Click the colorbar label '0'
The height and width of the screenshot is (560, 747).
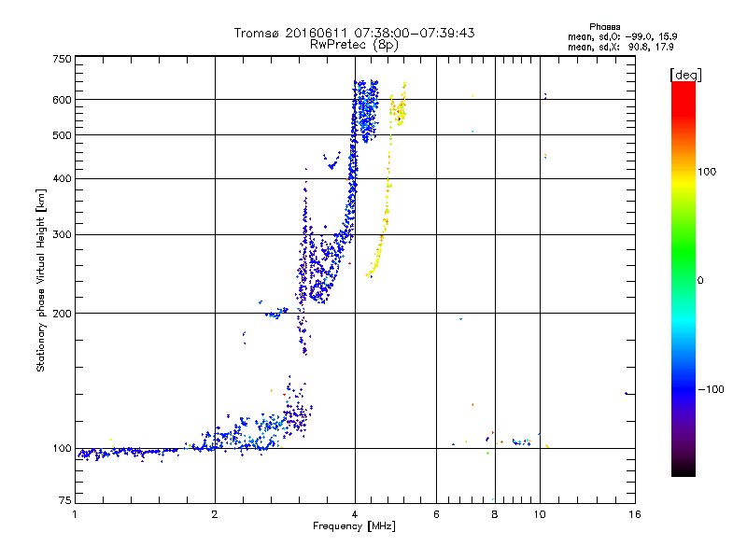[700, 281]
